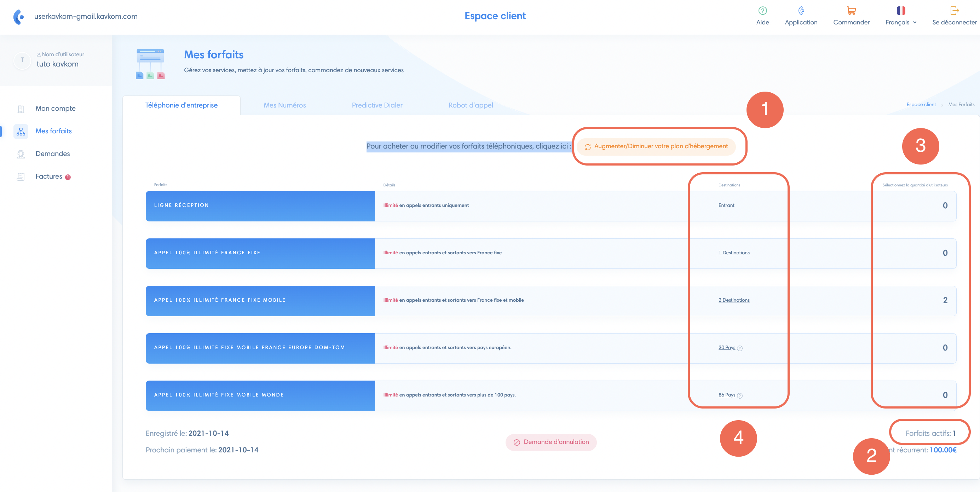Click quantity 0 for Fixe Mobile Monde
Image resolution: width=980 pixels, height=492 pixels.
945,395
